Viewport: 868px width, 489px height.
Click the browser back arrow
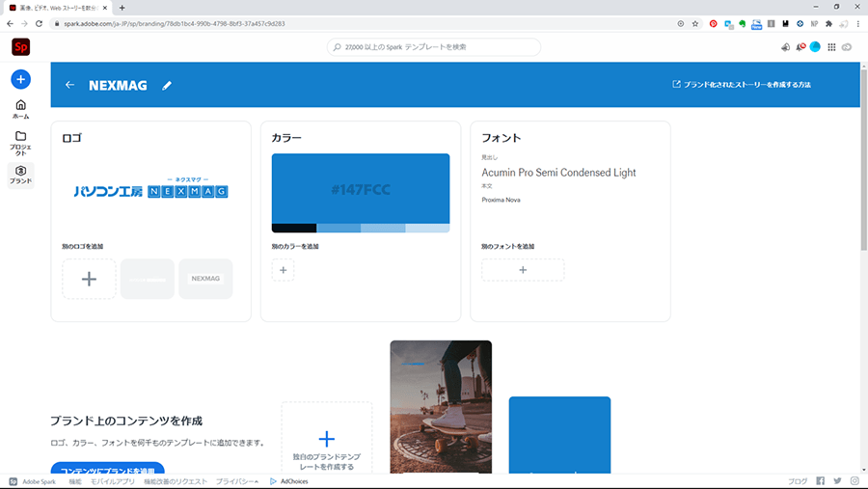click(10, 24)
